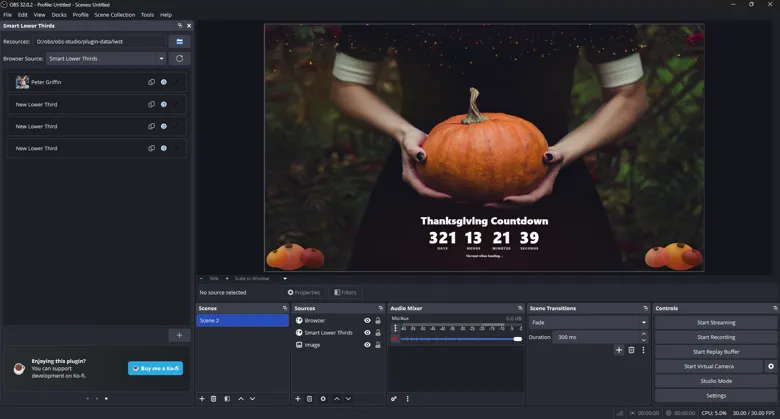
Task: Open the Scene Collection menu
Action: (x=114, y=14)
